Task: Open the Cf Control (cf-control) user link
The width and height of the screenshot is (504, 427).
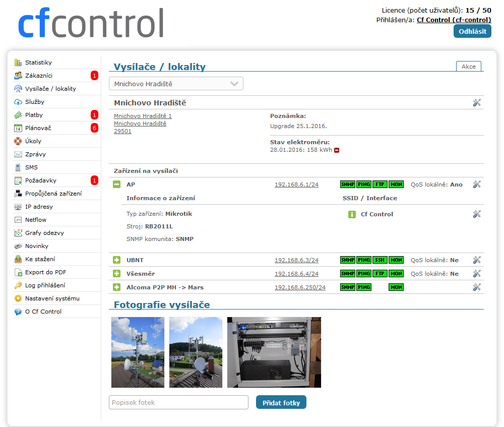Action: coord(454,20)
